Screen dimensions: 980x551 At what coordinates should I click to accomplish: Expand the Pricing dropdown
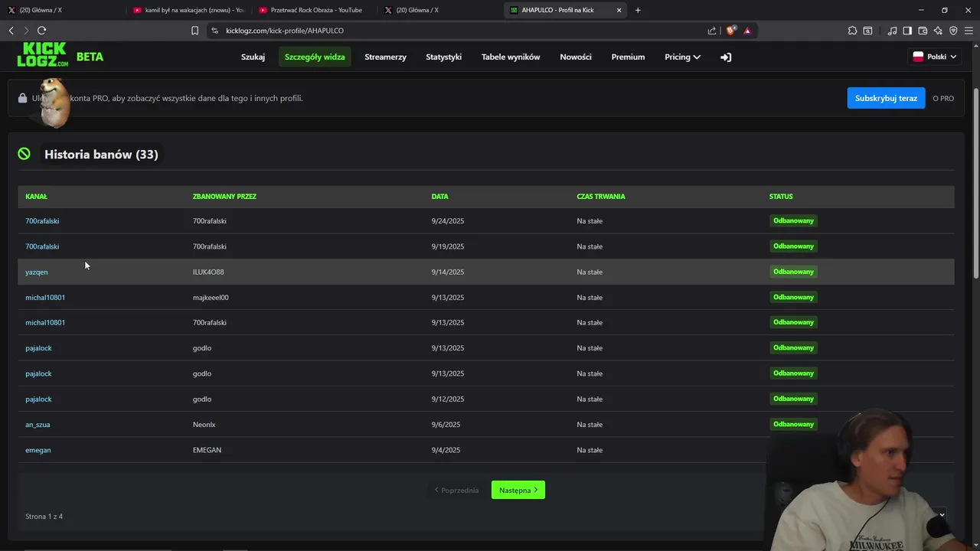tap(682, 57)
